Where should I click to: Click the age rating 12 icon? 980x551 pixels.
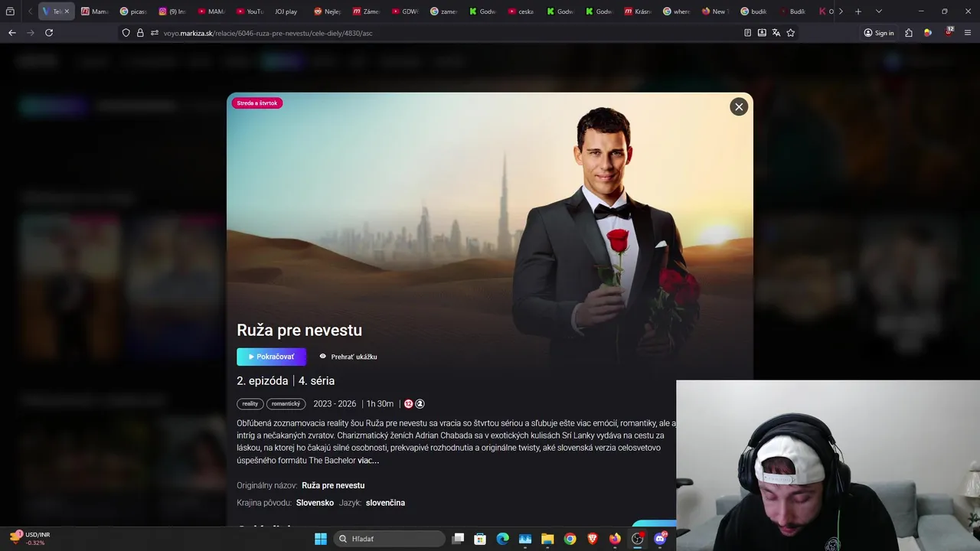409,404
